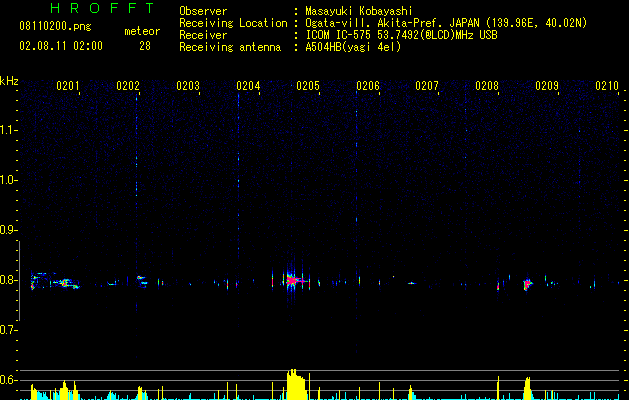The width and height of the screenshot is (629, 400).
Task: Click the 1.0 kHz axis label
Action: [x=8, y=180]
